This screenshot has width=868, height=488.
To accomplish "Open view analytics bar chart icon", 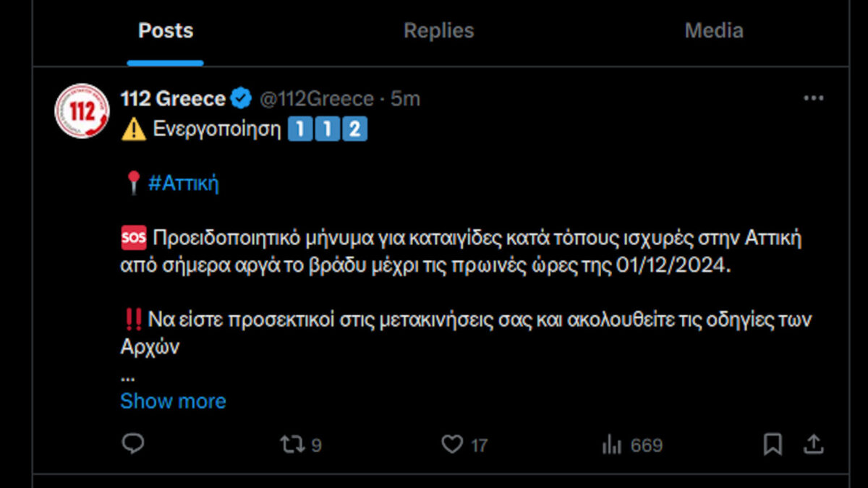I will tap(612, 445).
